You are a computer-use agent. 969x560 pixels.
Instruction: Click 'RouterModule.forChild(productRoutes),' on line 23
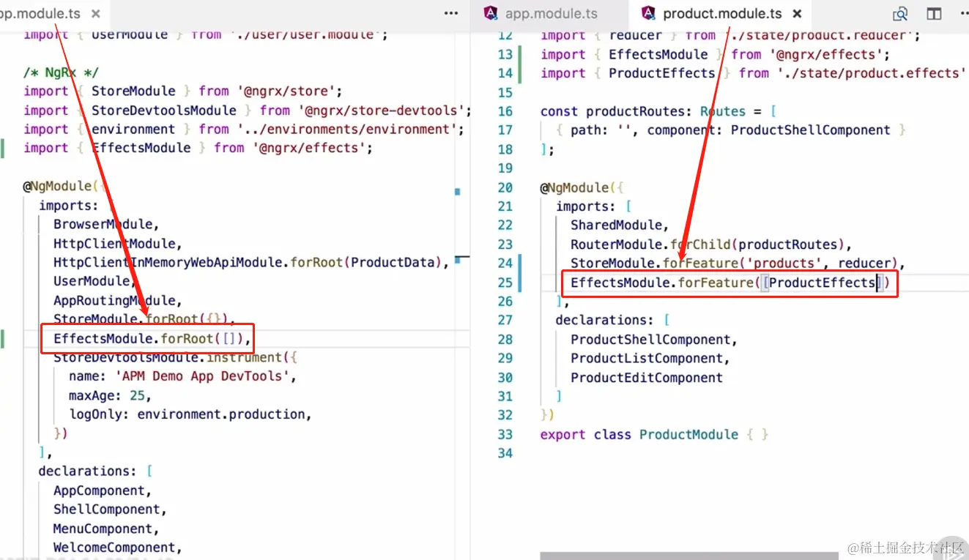tap(711, 245)
